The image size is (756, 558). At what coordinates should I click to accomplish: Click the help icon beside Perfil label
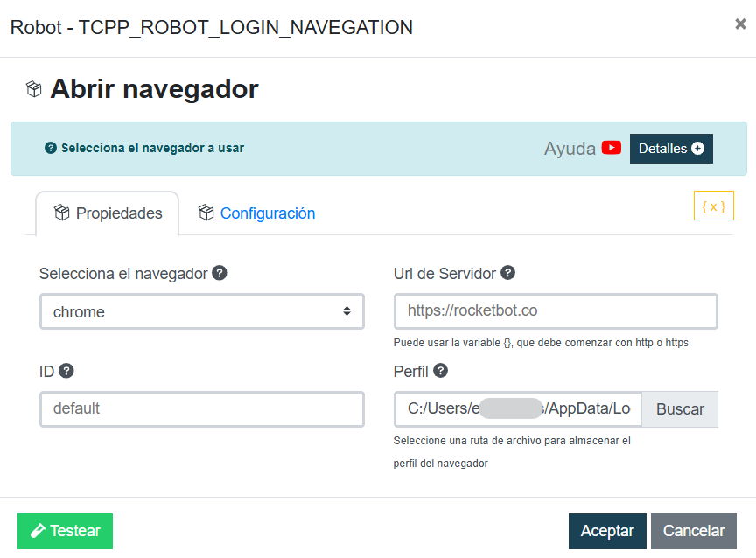point(441,371)
